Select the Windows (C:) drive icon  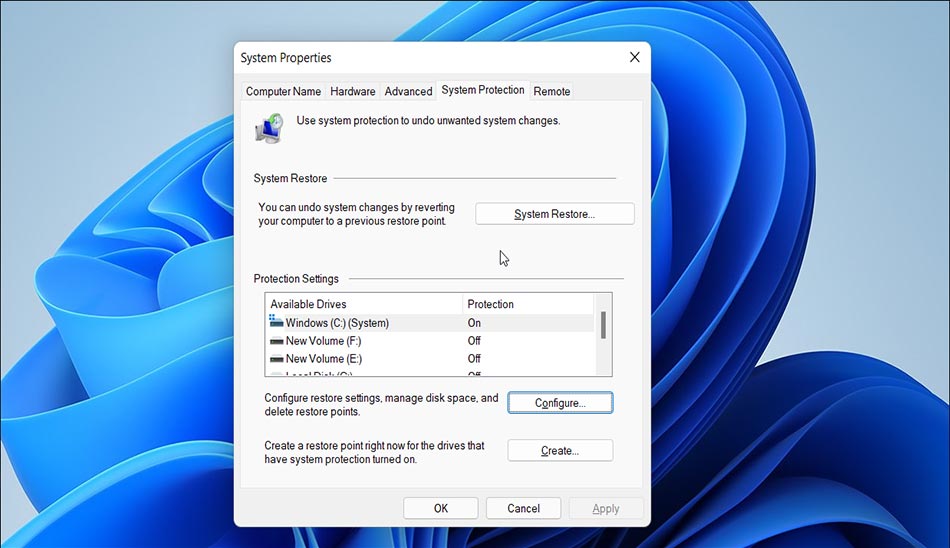[x=276, y=323]
